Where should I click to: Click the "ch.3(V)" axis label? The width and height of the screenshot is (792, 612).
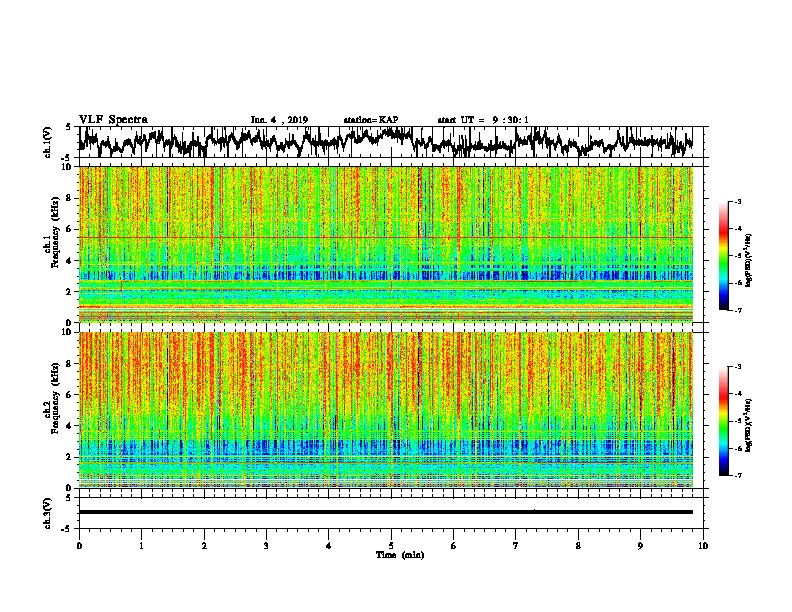point(47,513)
